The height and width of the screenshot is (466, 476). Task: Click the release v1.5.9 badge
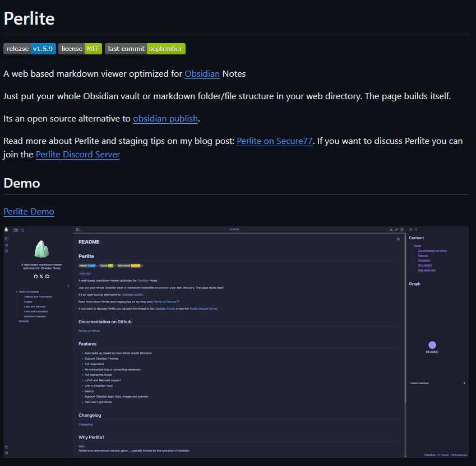[29, 49]
